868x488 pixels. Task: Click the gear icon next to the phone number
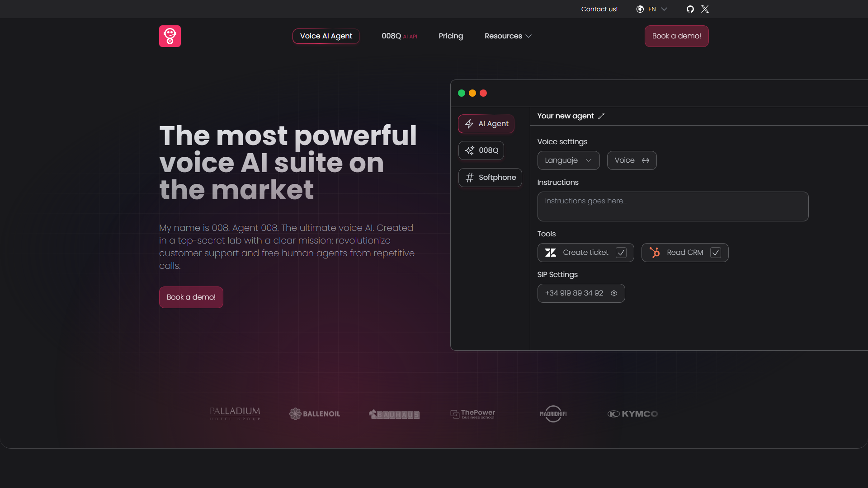tap(614, 293)
